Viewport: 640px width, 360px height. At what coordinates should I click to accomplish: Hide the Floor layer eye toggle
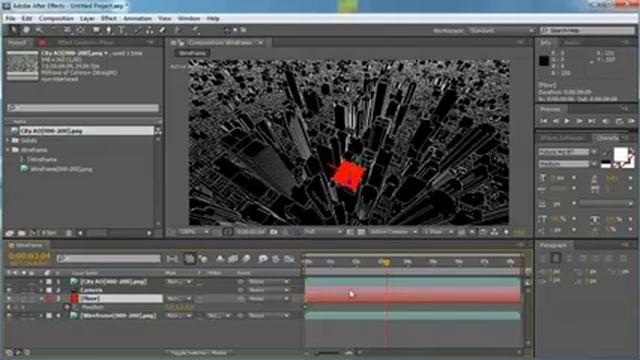pyautogui.click(x=9, y=298)
